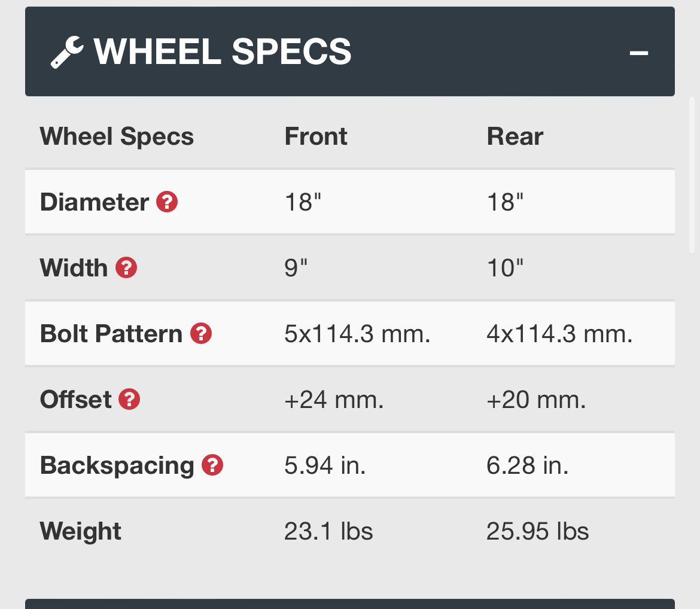The height and width of the screenshot is (609, 700).
Task: Click the rear backspacing 6.28 in value
Action: pos(527,465)
